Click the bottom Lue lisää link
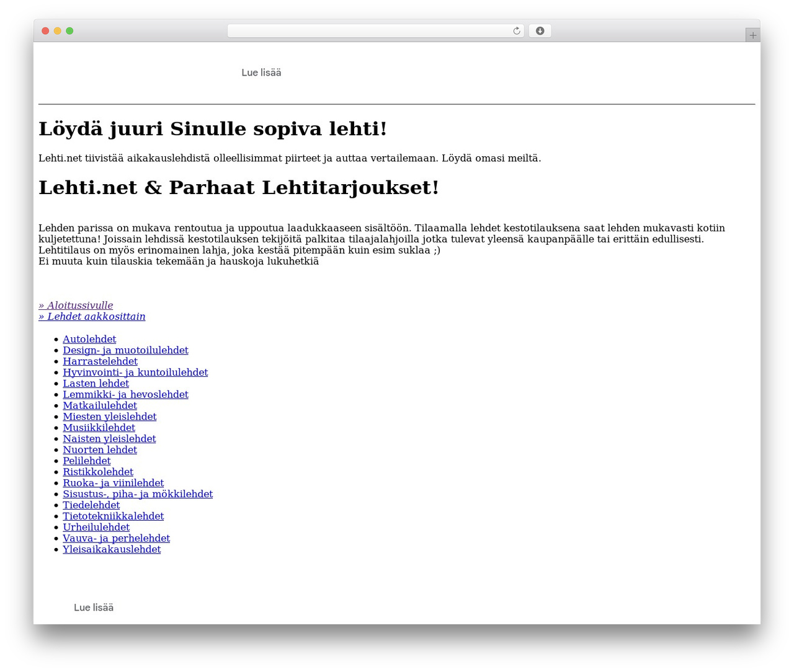This screenshot has width=794, height=672. coord(94,608)
